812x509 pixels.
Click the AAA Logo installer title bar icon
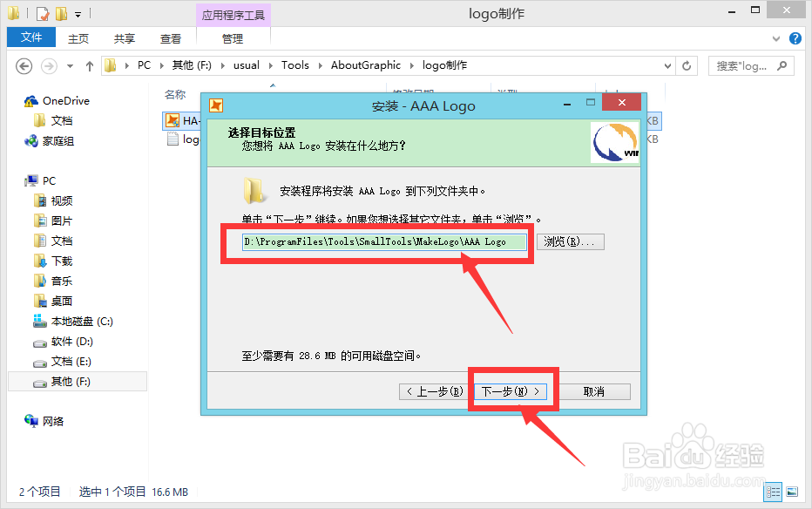point(216,105)
